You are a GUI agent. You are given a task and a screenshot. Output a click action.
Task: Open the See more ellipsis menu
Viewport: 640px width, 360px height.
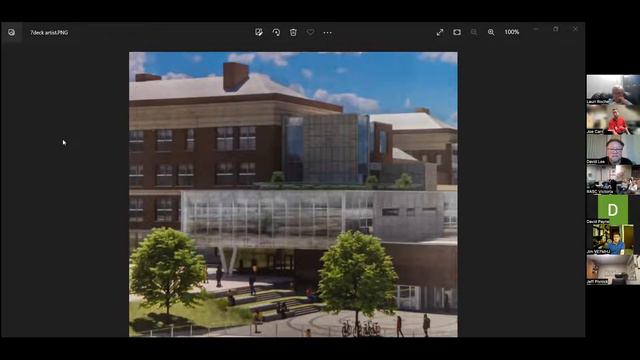pyautogui.click(x=327, y=32)
